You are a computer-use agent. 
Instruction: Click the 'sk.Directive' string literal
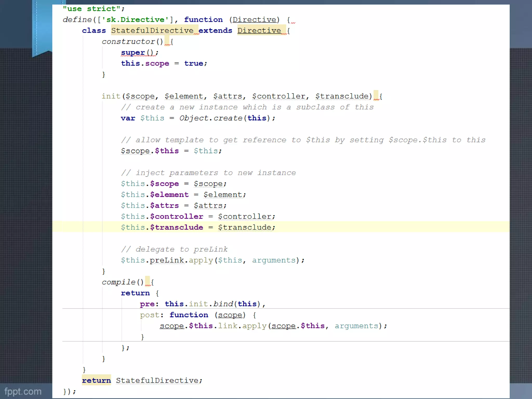[135, 20]
